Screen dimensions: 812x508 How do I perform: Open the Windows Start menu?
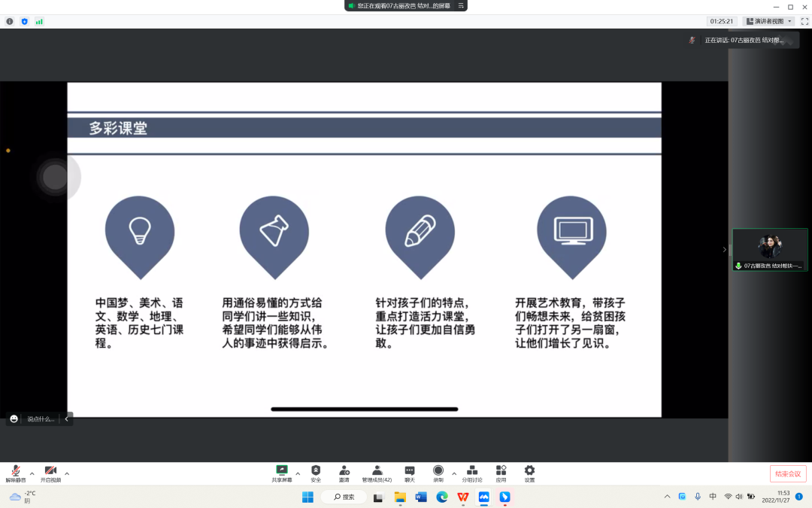click(308, 497)
